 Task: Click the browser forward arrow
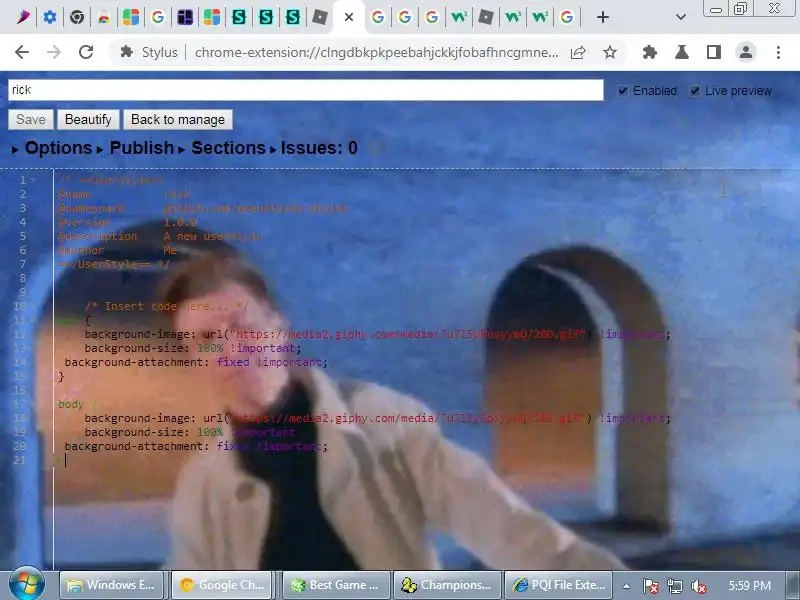[54, 52]
